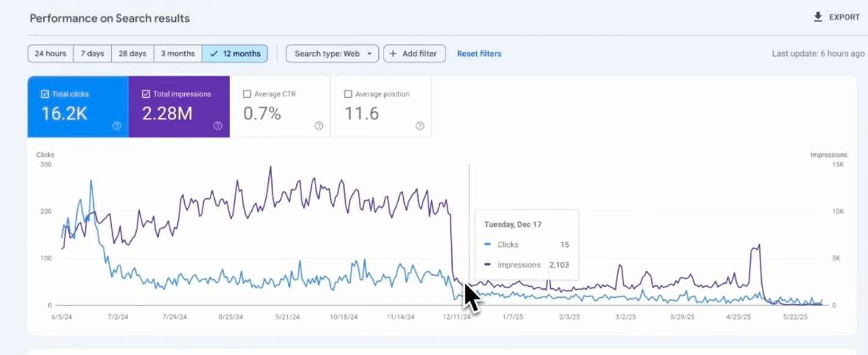868x355 pixels.
Task: Open help icon on Total impressions card
Action: pyautogui.click(x=218, y=126)
